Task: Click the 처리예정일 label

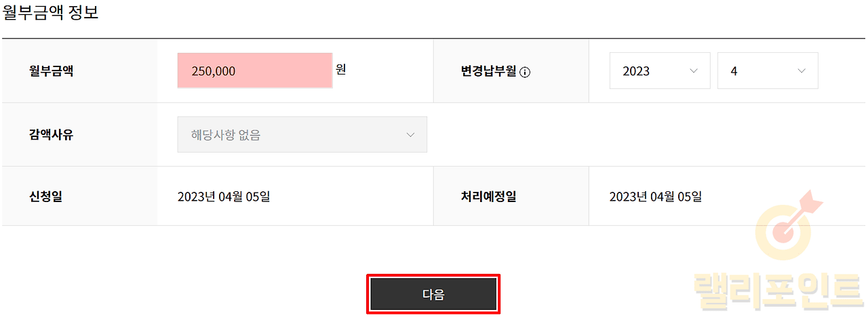Action: [488, 197]
